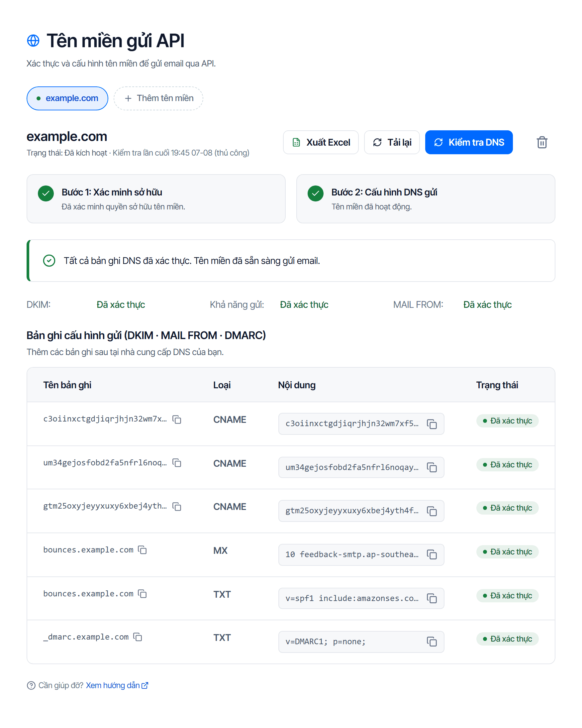Click the DKIM Đã xác thực status
Screen dimensions: 582x728
tap(121, 304)
